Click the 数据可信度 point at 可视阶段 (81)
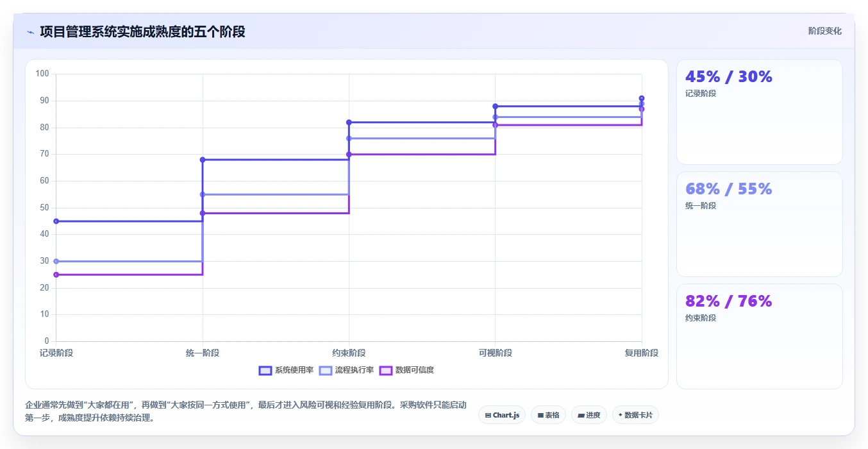This screenshot has height=449, width=868. click(495, 125)
